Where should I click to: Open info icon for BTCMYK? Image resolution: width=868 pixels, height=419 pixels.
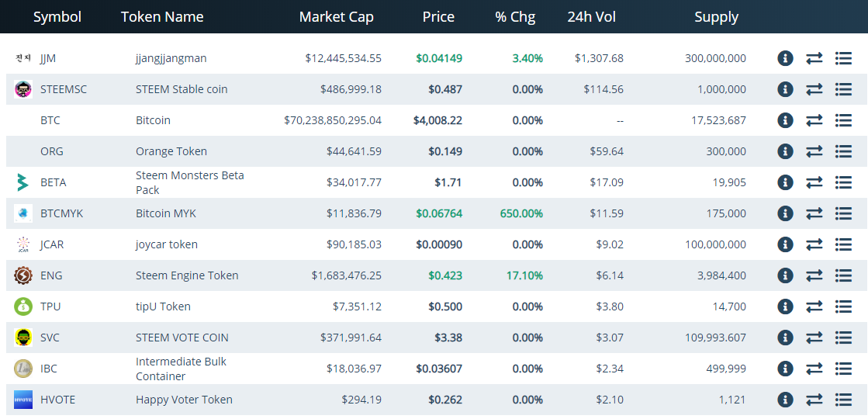[x=785, y=213]
